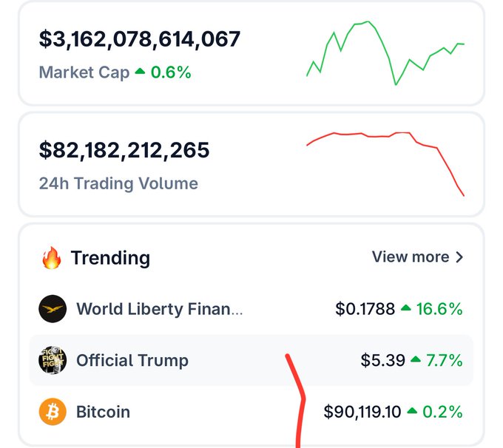Expand trending list with View more chevron

pos(459,257)
